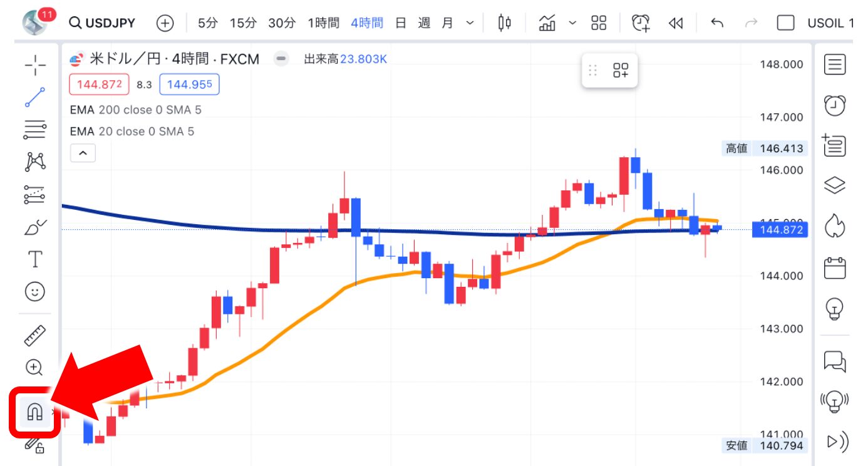Select the crosshair cursor tool

point(35,65)
